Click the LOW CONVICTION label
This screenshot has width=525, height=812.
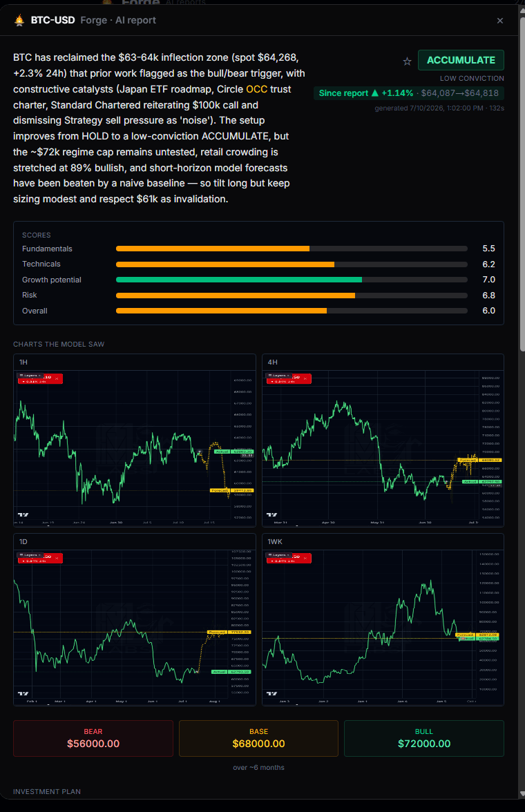pos(472,78)
